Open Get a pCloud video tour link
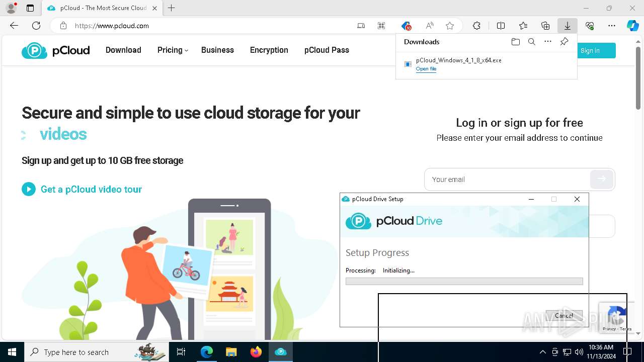This screenshot has width=644, height=362. 91,189
